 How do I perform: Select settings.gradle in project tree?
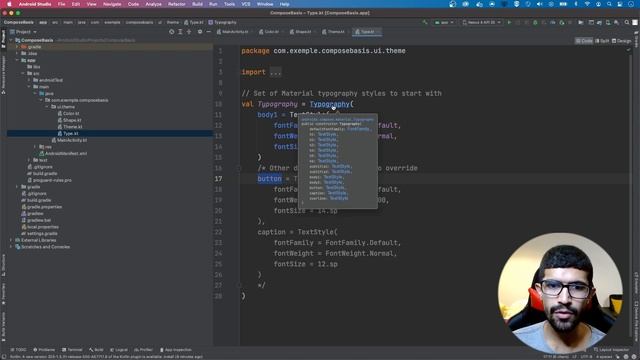point(39,233)
